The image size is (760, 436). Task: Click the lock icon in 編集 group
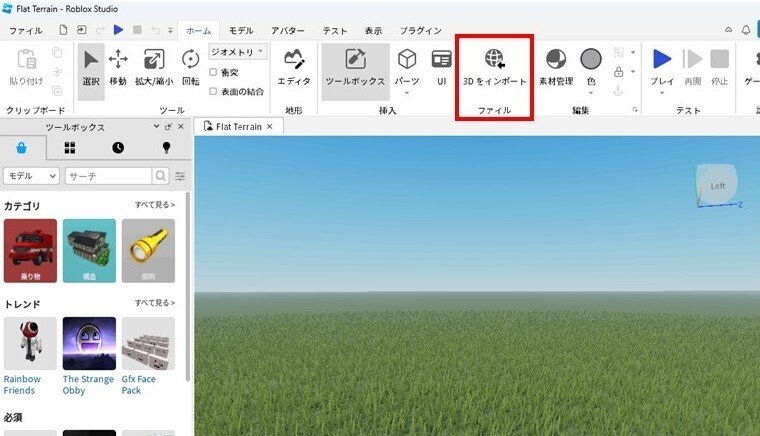pos(618,72)
